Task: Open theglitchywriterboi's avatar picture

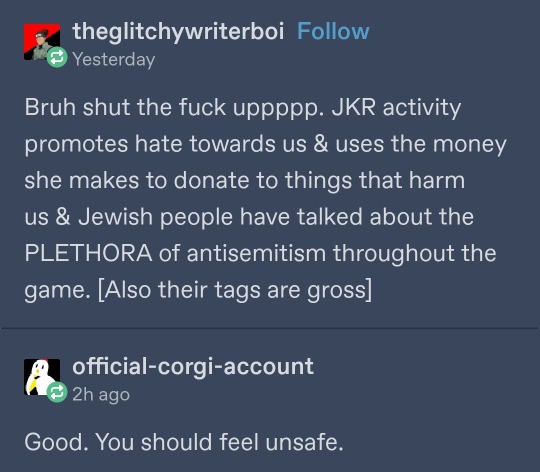Action: 42,42
